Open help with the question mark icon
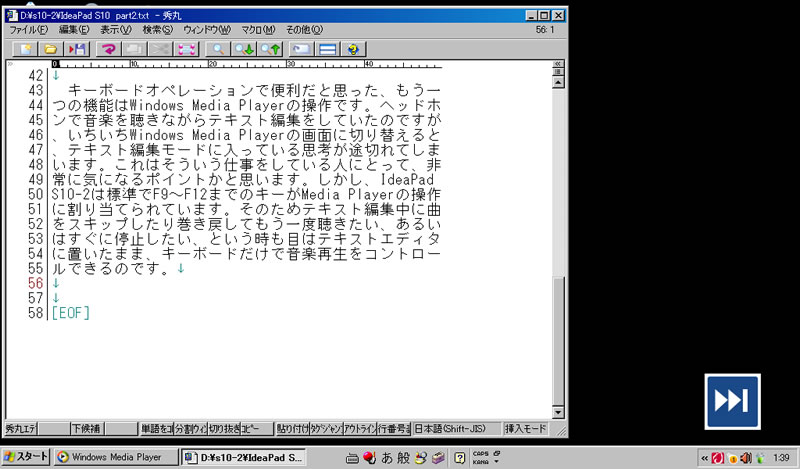This screenshot has width=800, height=469. click(352, 48)
